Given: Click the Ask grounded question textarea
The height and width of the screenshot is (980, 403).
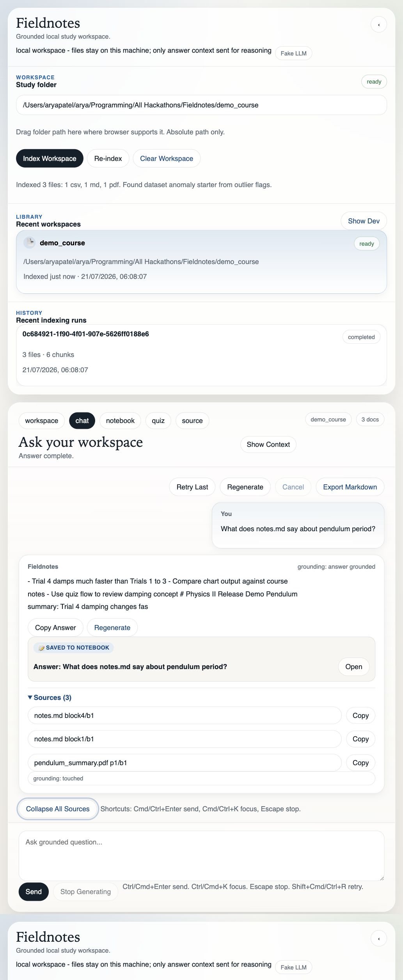Looking at the screenshot, I should 201,856.
